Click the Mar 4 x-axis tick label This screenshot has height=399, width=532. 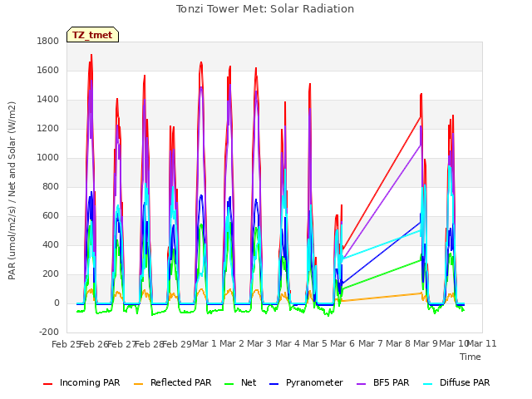[x=288, y=343]
